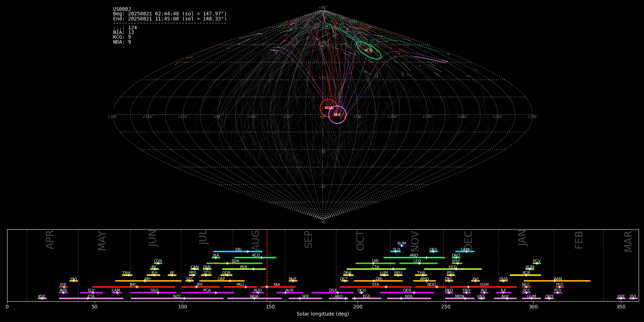
Task: Select the URS shower bar label
Action: [x=480, y=297]
